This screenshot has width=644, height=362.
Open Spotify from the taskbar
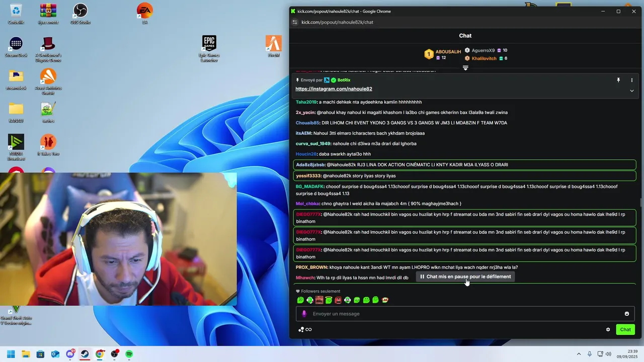[x=129, y=354]
